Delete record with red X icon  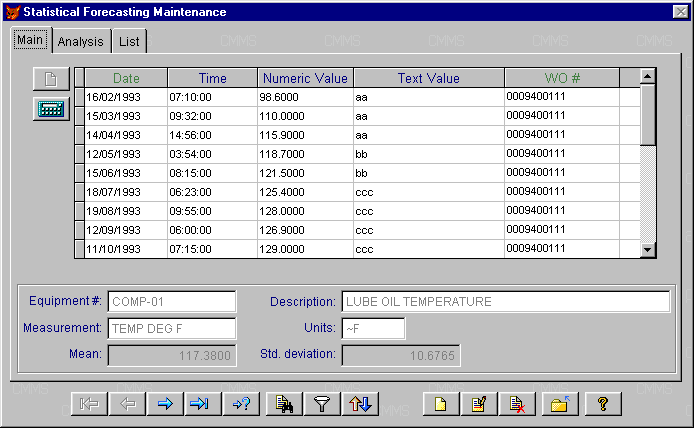(518, 404)
